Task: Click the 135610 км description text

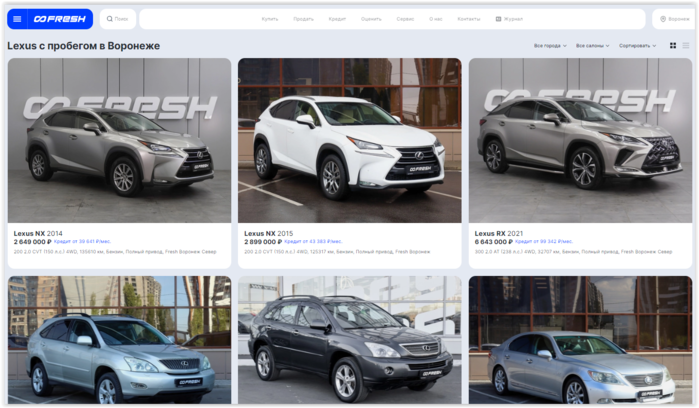Action: tap(115, 252)
